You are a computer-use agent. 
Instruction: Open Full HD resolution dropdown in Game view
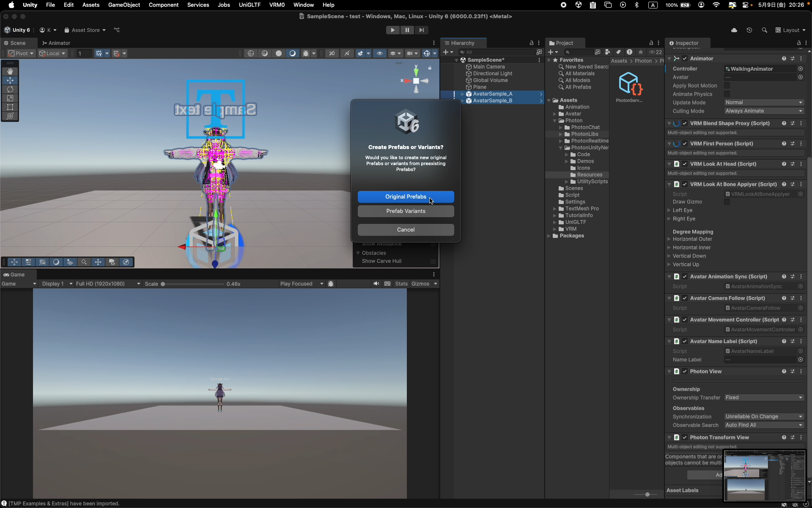point(108,284)
